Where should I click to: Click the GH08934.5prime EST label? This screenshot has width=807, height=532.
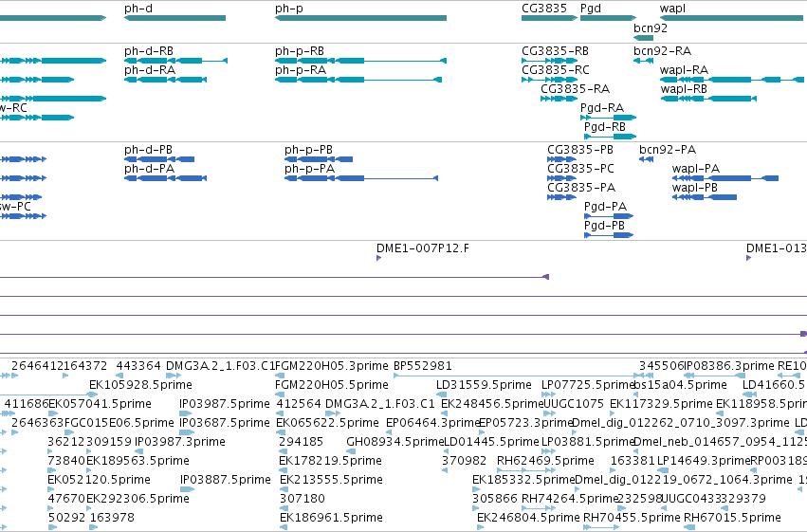pos(395,442)
